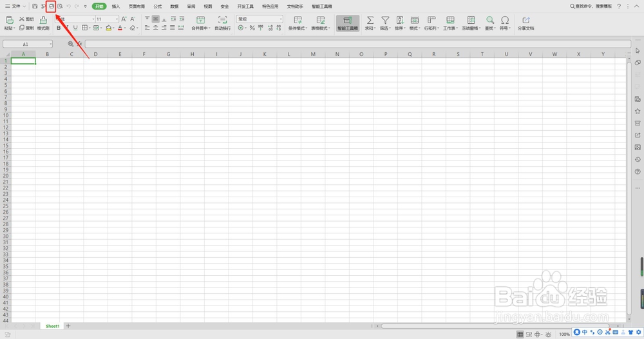This screenshot has height=339, width=644.
Task: Click the Sort (排序) icon
Action: pyautogui.click(x=400, y=20)
